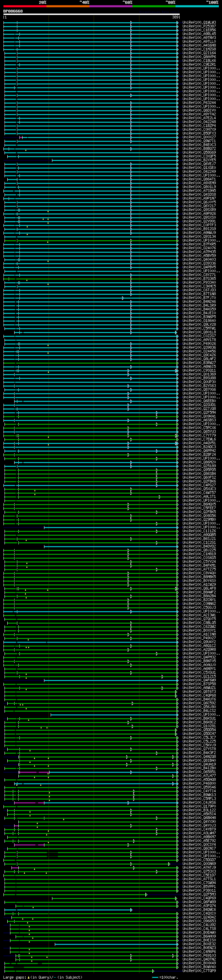Viewport: 222px width, 980px height.
Task: Select hit UniRef100_Q8J225
Action: click(199, 550)
